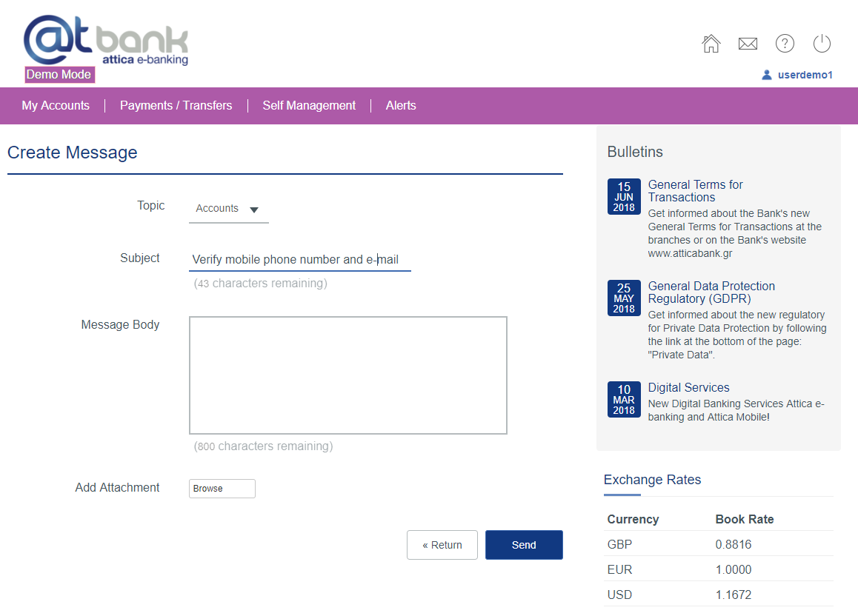Viewport: 858px width, 616px height.
Task: Open the messages envelope icon
Action: coord(748,44)
